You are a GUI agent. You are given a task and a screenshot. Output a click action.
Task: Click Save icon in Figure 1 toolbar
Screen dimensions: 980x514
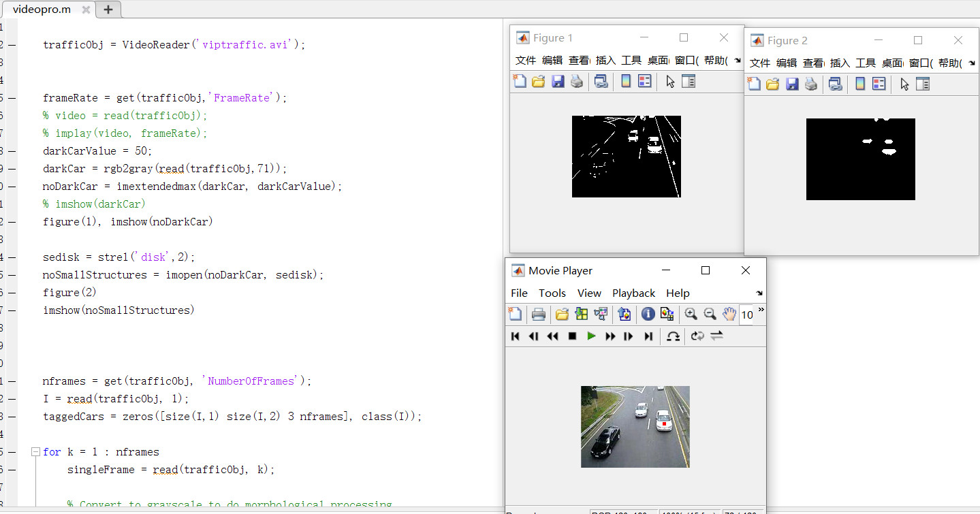point(558,82)
